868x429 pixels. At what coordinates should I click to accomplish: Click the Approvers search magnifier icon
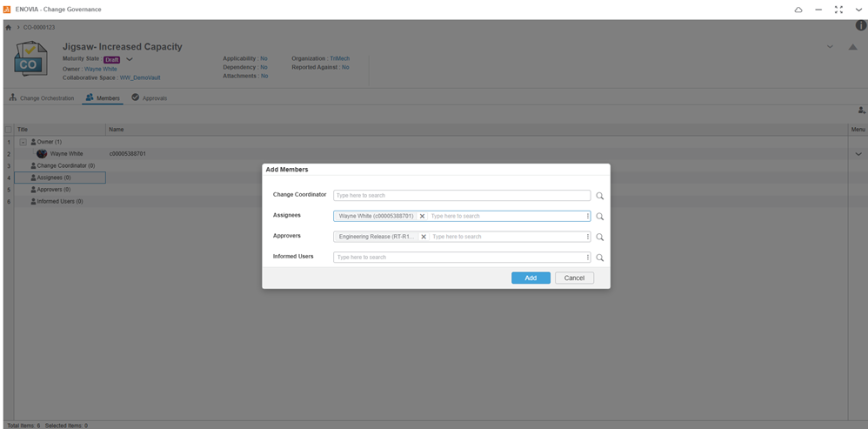click(x=600, y=238)
